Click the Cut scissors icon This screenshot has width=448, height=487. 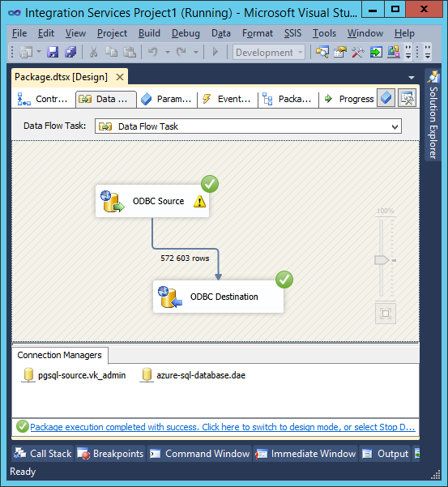tap(93, 52)
